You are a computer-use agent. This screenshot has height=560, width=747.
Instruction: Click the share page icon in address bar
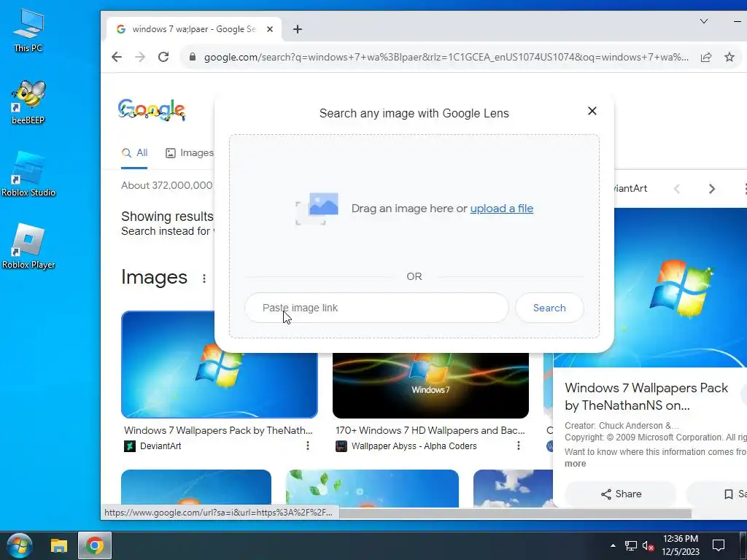(706, 57)
